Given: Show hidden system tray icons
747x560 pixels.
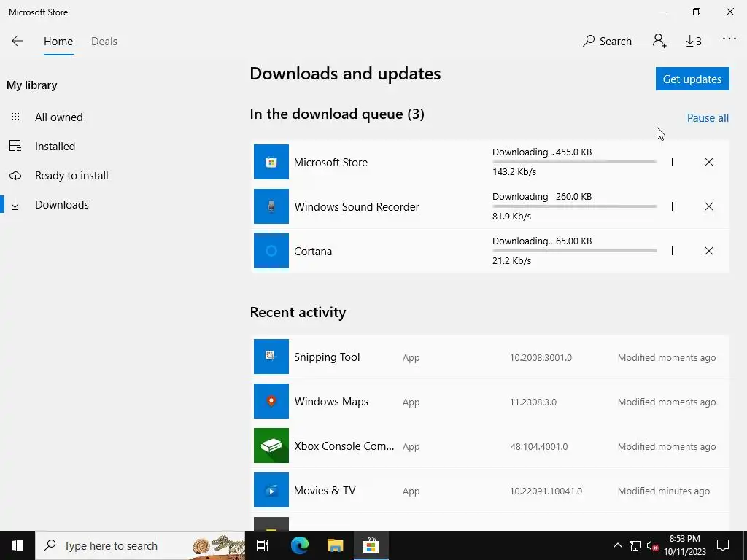Looking at the screenshot, I should coord(617,545).
